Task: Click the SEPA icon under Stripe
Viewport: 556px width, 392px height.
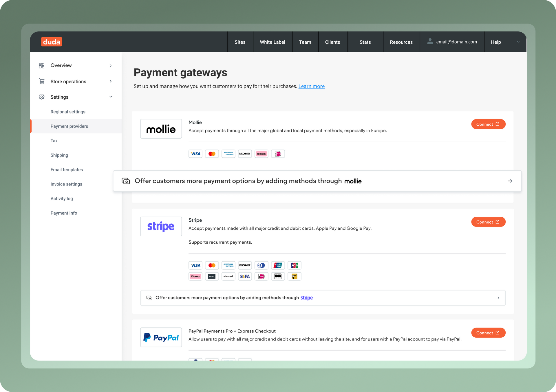Action: coord(245,276)
